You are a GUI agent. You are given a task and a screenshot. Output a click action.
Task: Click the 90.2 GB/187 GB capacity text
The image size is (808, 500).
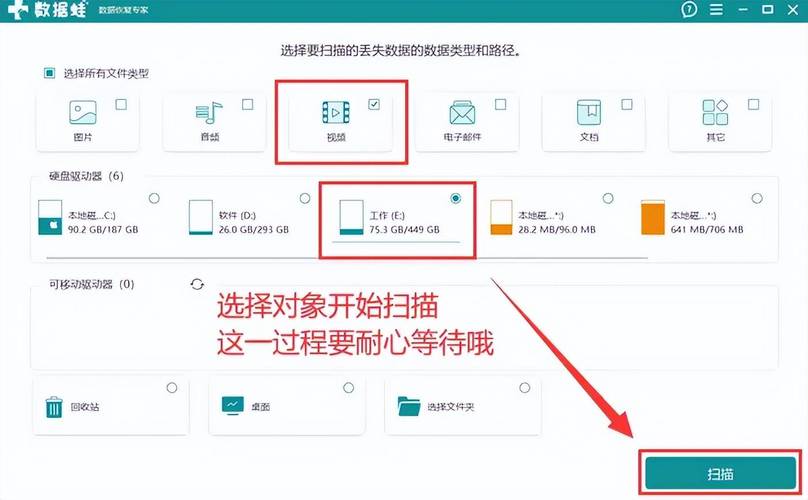(103, 229)
